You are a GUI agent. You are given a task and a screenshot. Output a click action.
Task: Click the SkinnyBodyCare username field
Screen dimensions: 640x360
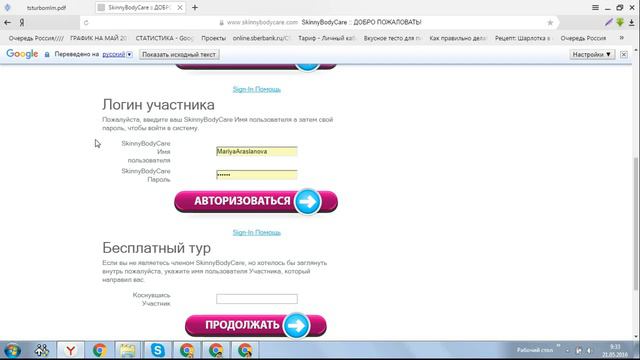(x=257, y=151)
